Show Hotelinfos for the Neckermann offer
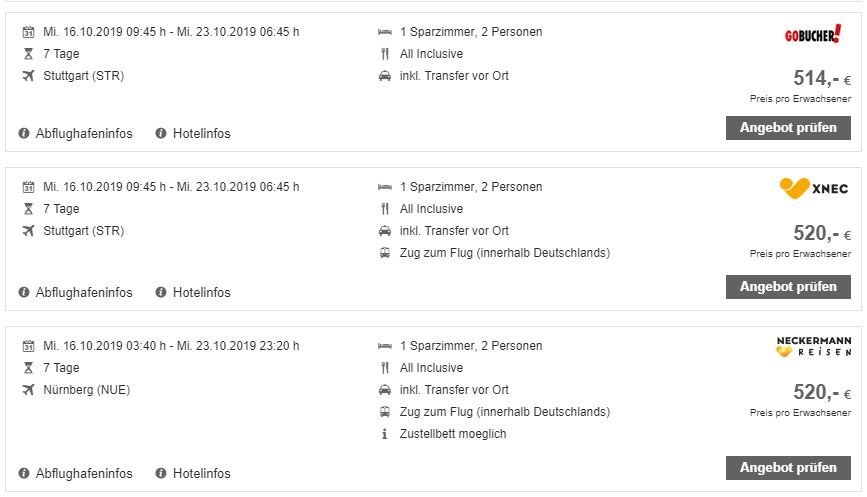The image size is (867, 497). click(x=201, y=474)
